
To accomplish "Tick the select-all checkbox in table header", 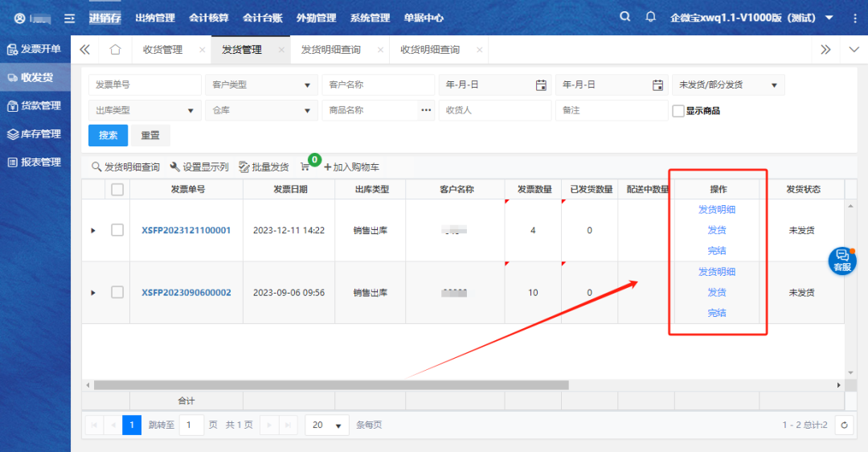I will [x=117, y=190].
